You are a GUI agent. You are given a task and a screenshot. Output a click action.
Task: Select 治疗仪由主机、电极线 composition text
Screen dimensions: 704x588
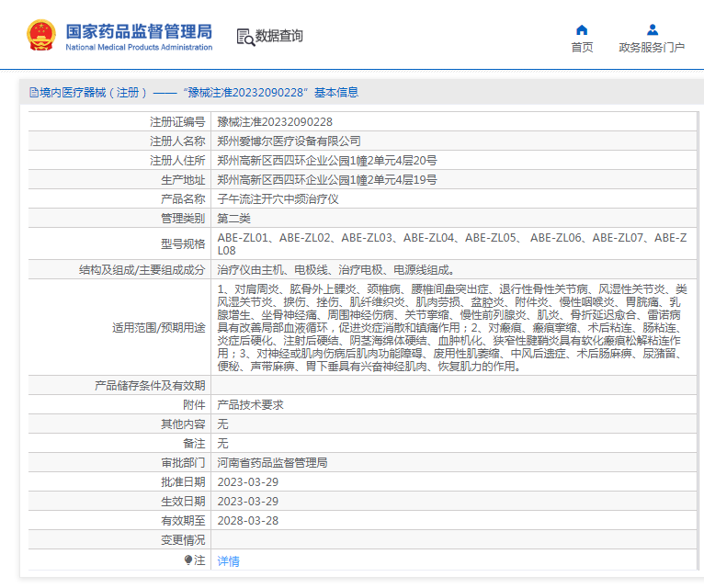(335, 270)
